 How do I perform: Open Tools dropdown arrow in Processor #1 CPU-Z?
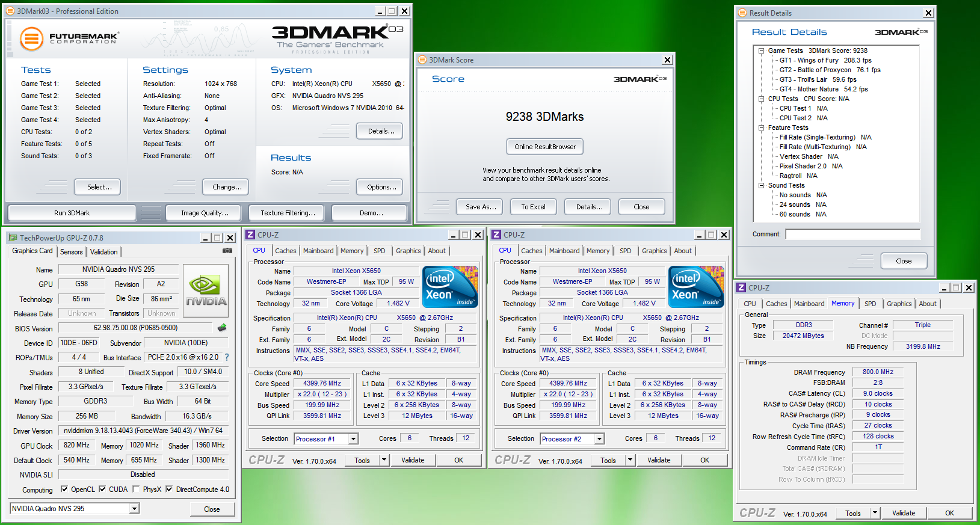(x=384, y=460)
